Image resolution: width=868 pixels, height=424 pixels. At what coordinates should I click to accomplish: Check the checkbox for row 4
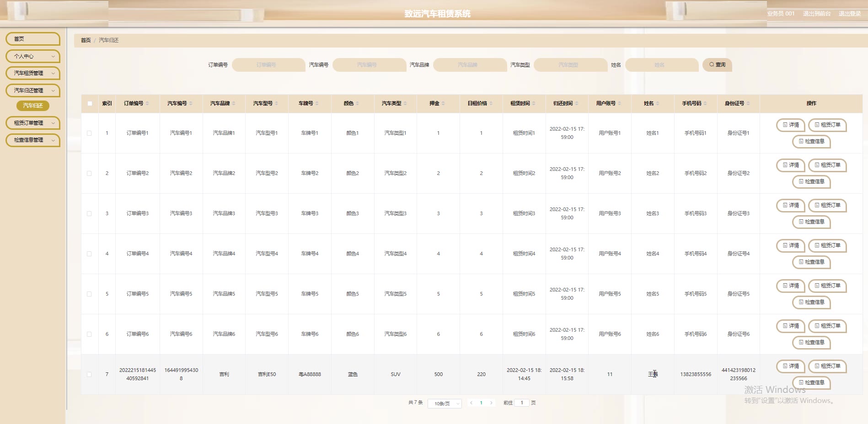pyautogui.click(x=89, y=254)
